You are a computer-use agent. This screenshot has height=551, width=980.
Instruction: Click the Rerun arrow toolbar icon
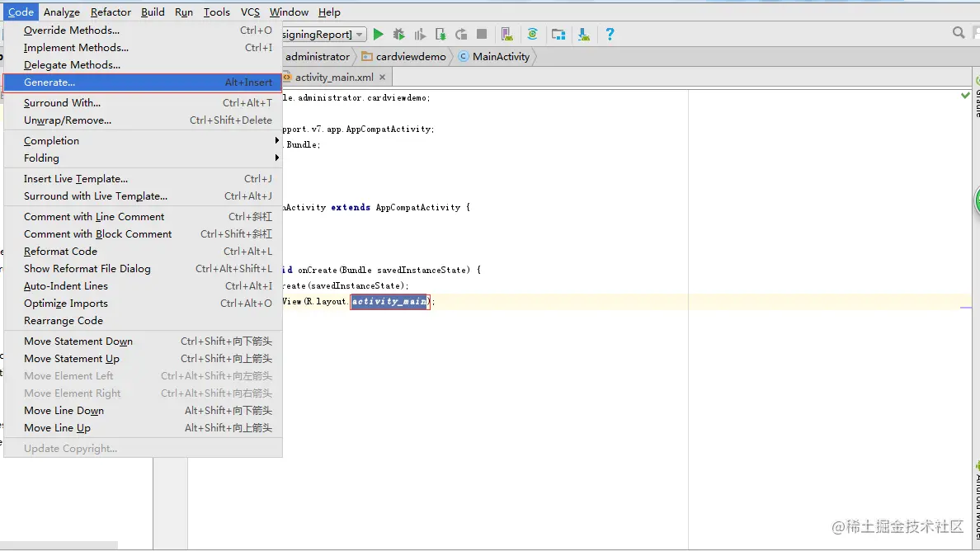[461, 35]
